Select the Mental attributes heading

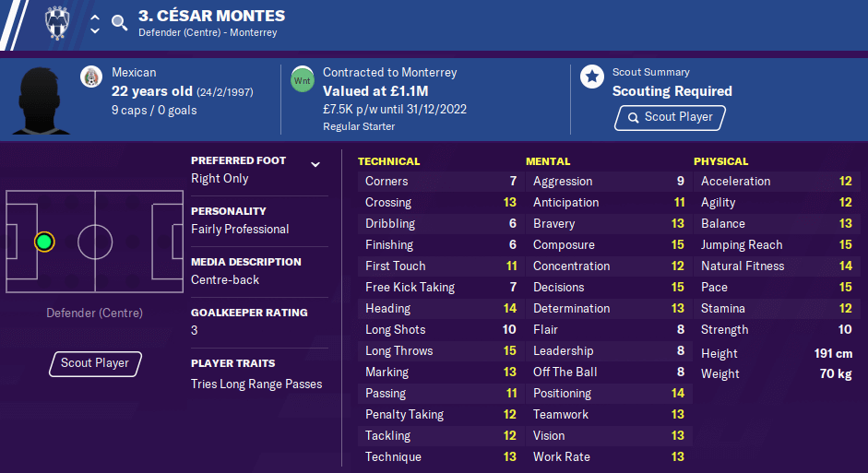(x=548, y=161)
